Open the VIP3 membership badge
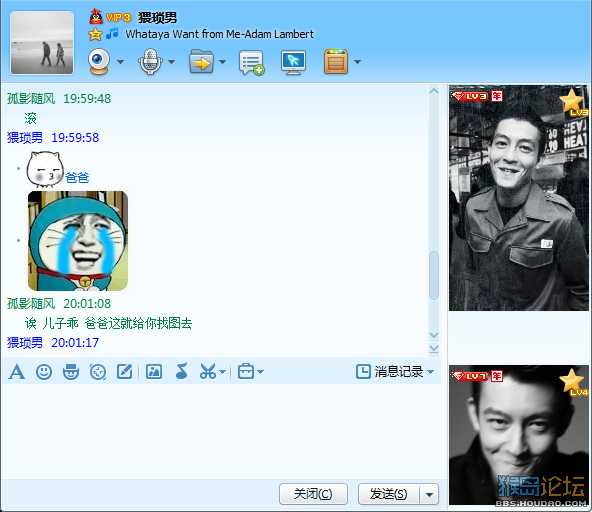Image resolution: width=592 pixels, height=512 pixels. [118, 17]
